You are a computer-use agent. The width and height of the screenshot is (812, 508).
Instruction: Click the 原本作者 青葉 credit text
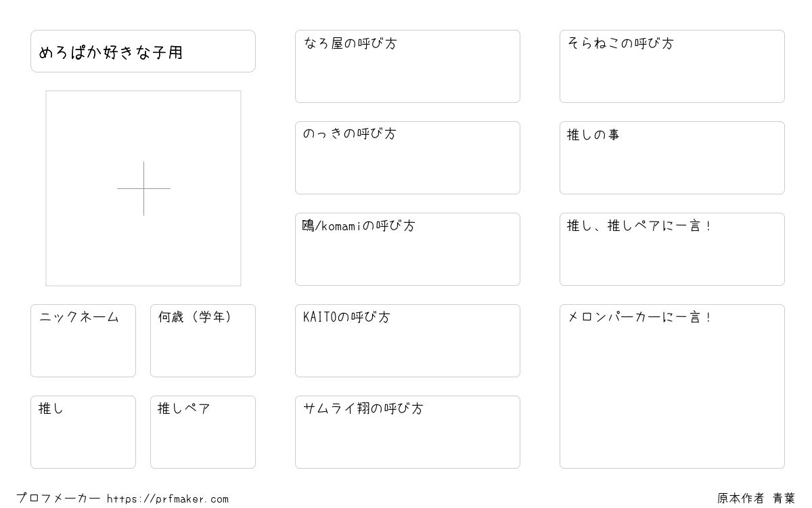(756, 499)
